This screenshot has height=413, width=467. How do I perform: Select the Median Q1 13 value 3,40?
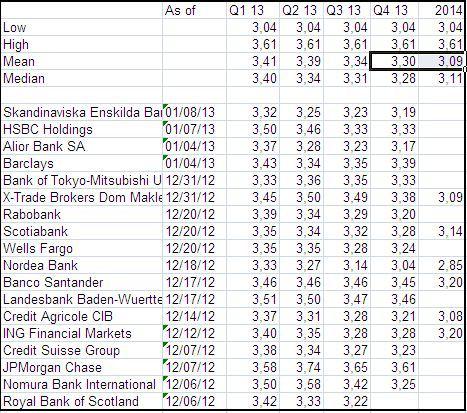pyautogui.click(x=253, y=78)
